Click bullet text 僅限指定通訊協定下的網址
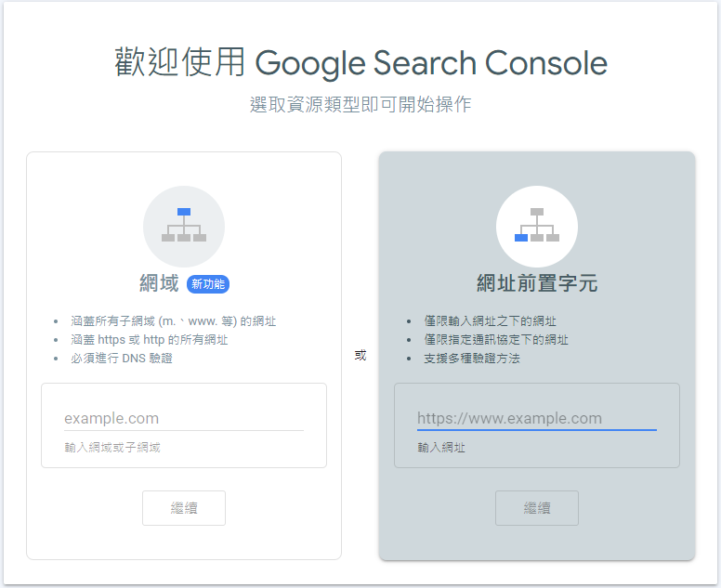The image size is (721, 588). coord(496,340)
